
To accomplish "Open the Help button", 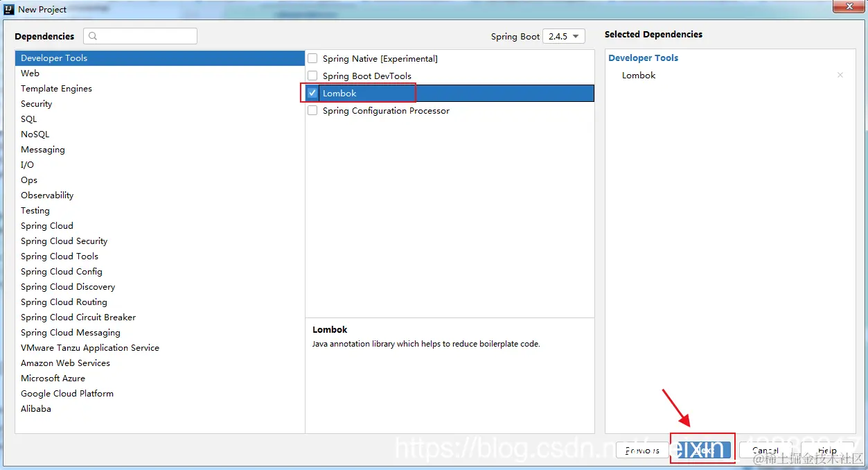I will tap(827, 451).
